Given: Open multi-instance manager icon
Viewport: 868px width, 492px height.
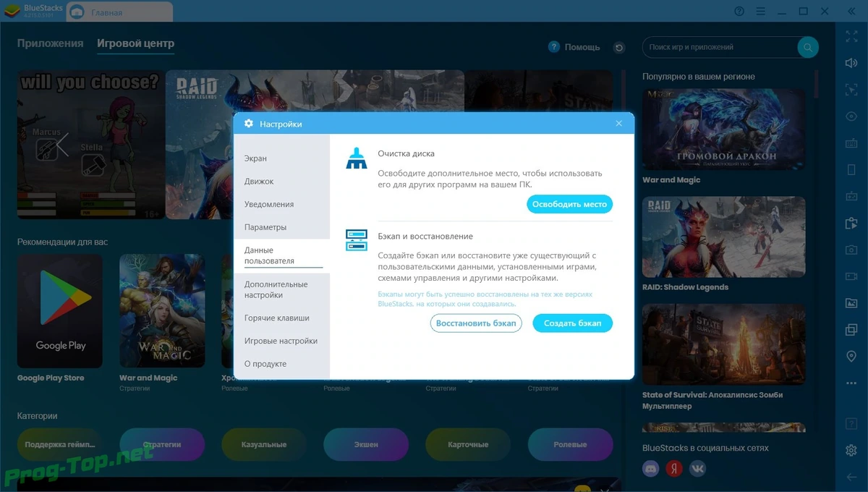Looking at the screenshot, I should coord(851,331).
